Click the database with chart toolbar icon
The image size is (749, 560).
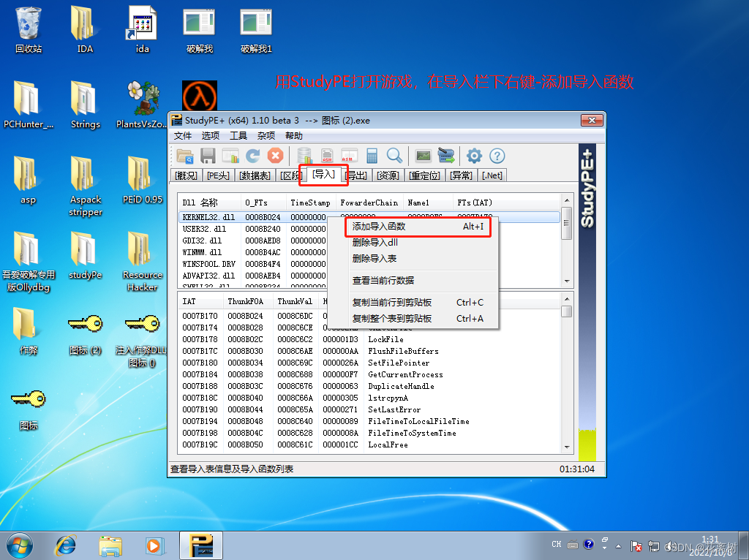coord(304,156)
